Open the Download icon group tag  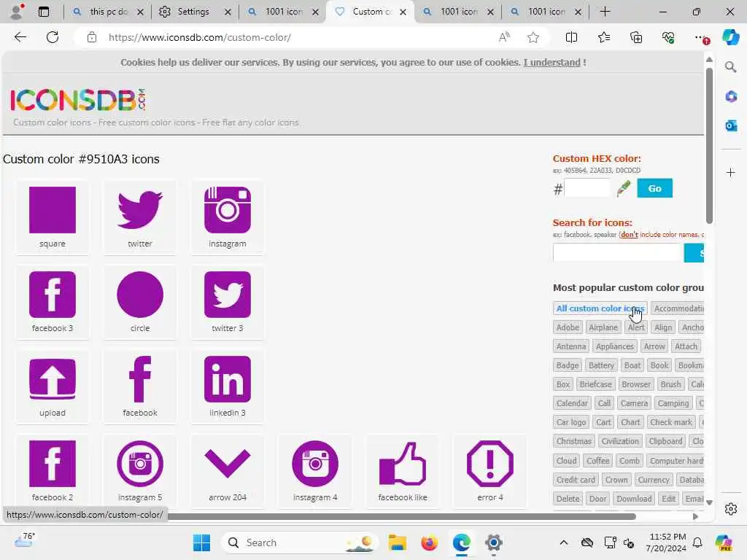pos(634,499)
